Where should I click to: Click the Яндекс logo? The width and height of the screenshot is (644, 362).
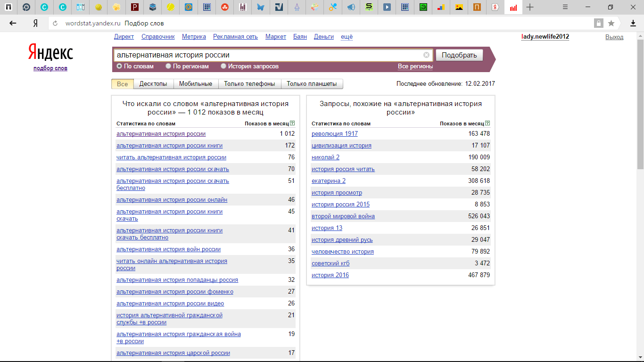pyautogui.click(x=50, y=52)
